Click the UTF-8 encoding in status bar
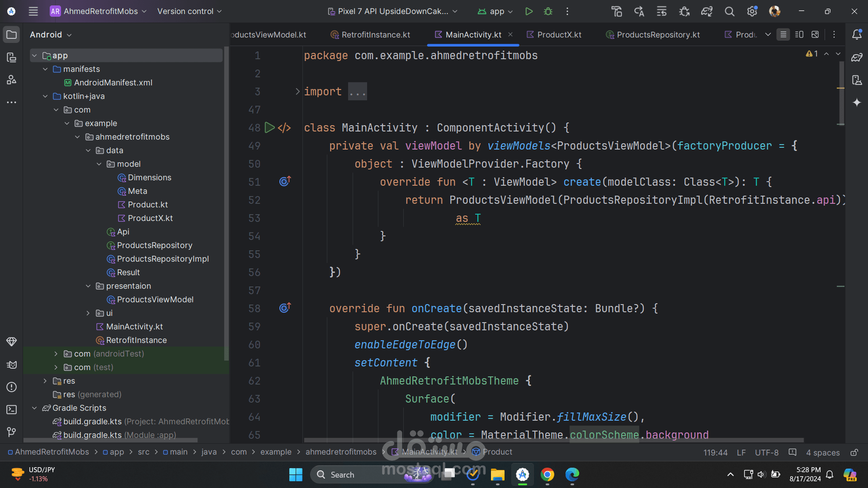The width and height of the screenshot is (868, 488). pos(767,452)
